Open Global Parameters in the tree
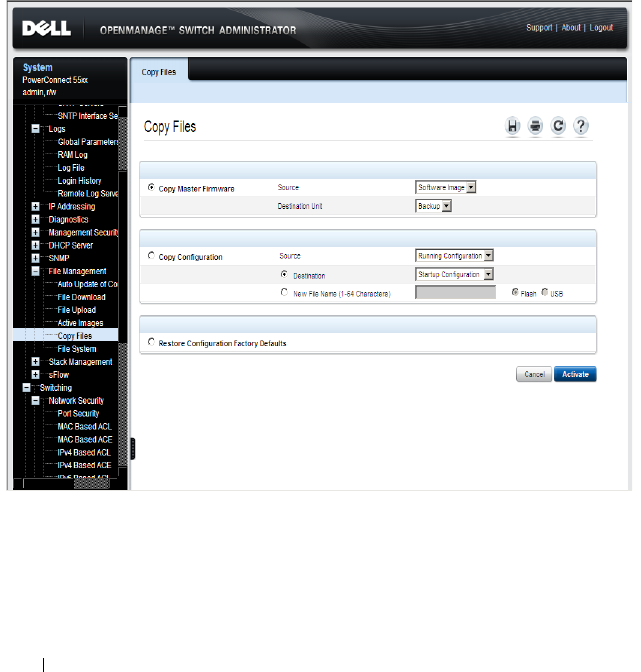 [x=88, y=142]
